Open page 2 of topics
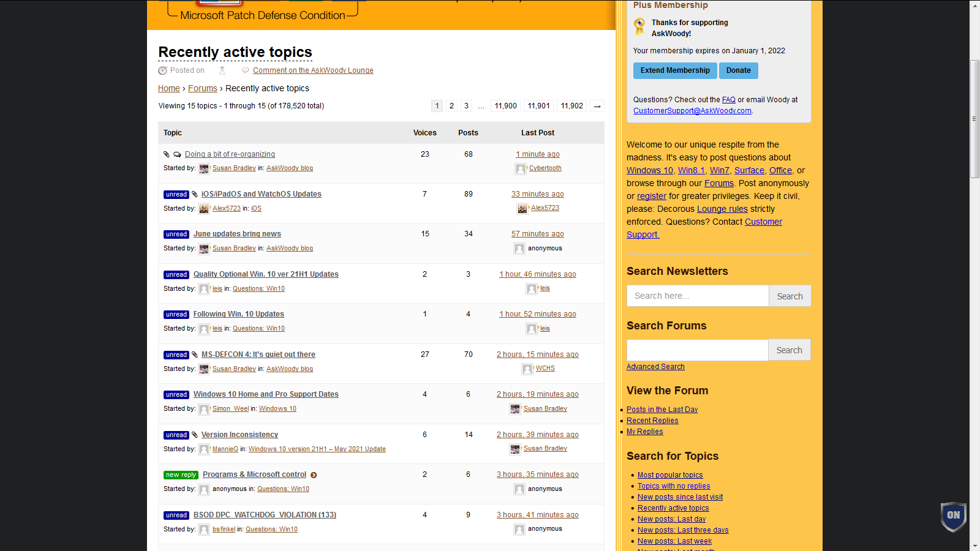The height and width of the screenshot is (551, 980). (451, 106)
